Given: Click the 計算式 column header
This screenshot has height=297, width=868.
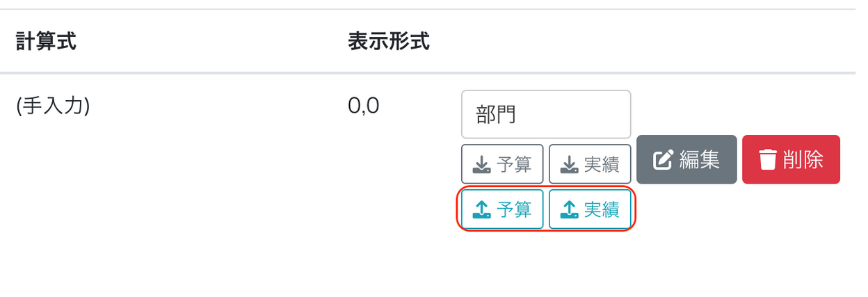Looking at the screenshot, I should click(x=46, y=42).
